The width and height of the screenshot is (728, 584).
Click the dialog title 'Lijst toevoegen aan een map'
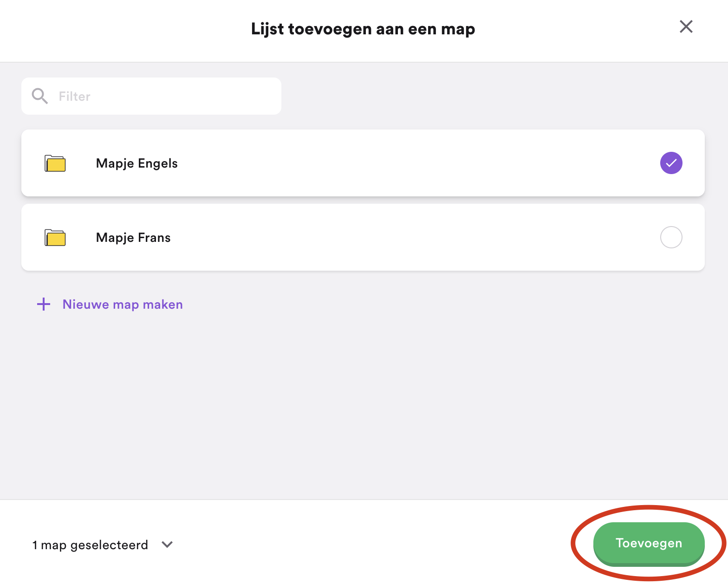363,29
